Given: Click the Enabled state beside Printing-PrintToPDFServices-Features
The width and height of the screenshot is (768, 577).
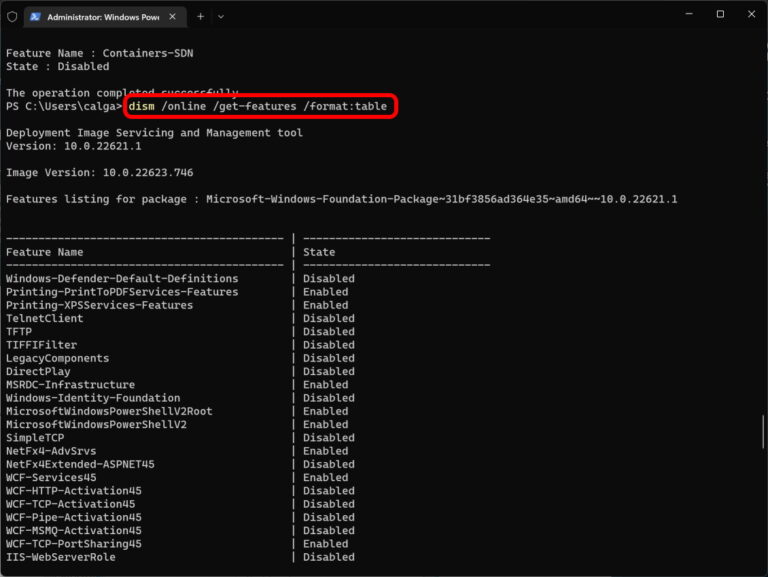Looking at the screenshot, I should pyautogui.click(x=326, y=292).
